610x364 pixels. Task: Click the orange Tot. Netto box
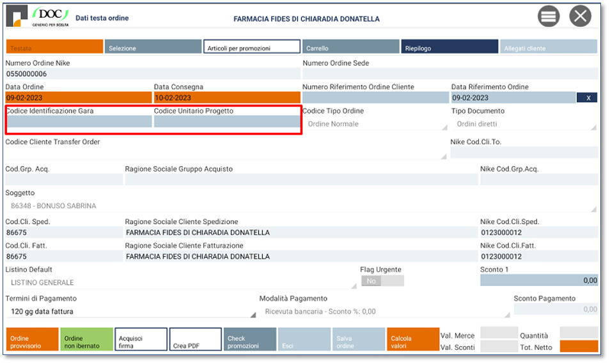pyautogui.click(x=579, y=346)
